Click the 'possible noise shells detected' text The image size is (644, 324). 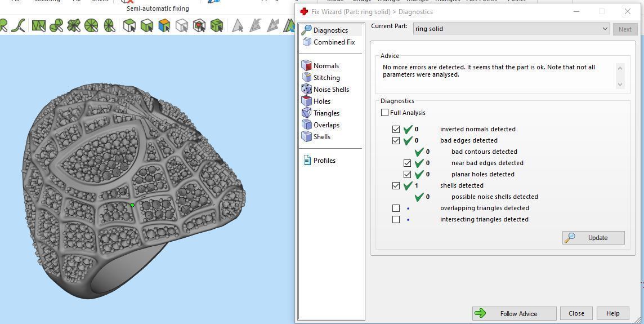click(494, 197)
